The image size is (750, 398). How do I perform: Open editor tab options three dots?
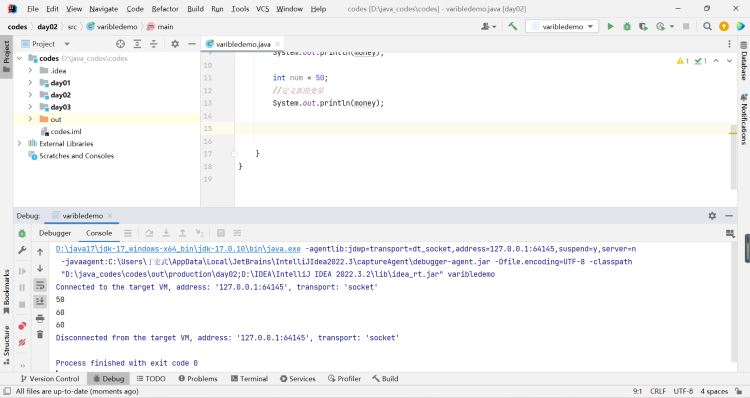(x=729, y=44)
